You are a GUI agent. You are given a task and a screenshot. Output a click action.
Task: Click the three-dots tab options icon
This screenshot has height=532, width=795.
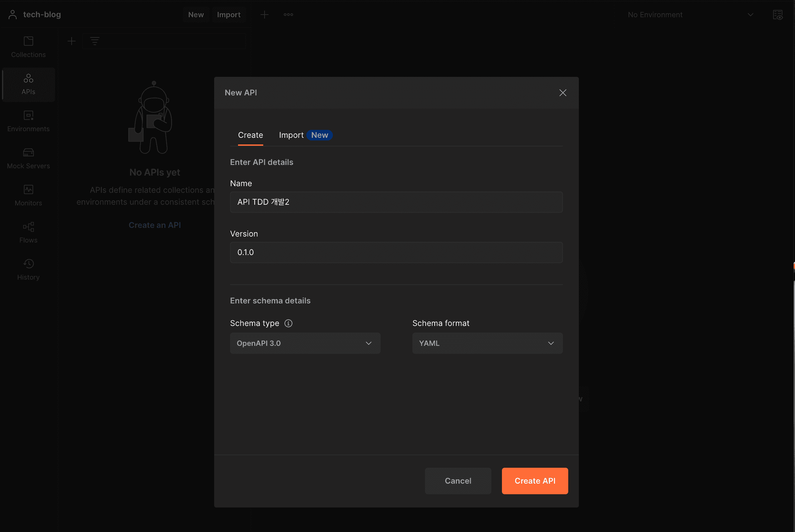[288, 15]
